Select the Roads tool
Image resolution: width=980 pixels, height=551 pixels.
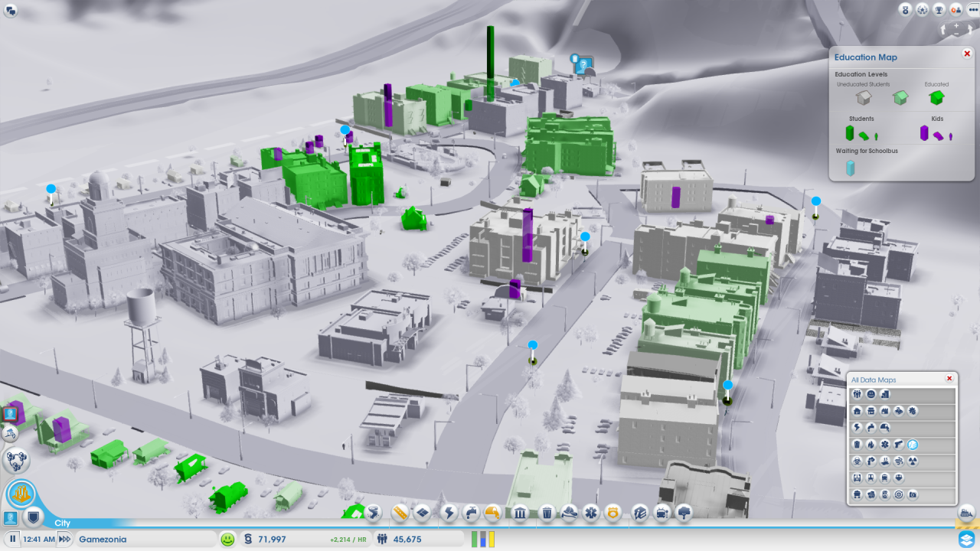coord(400,513)
